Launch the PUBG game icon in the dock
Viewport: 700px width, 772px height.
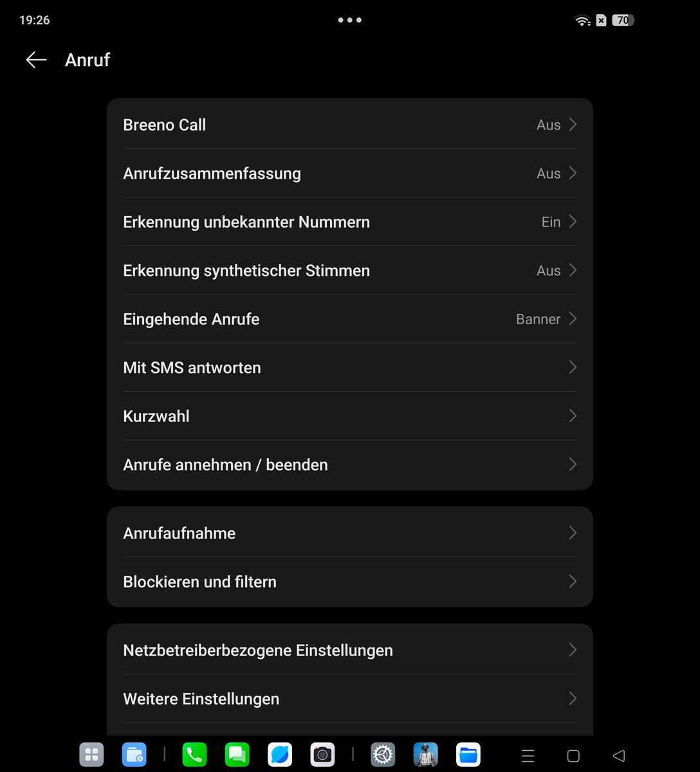425,755
